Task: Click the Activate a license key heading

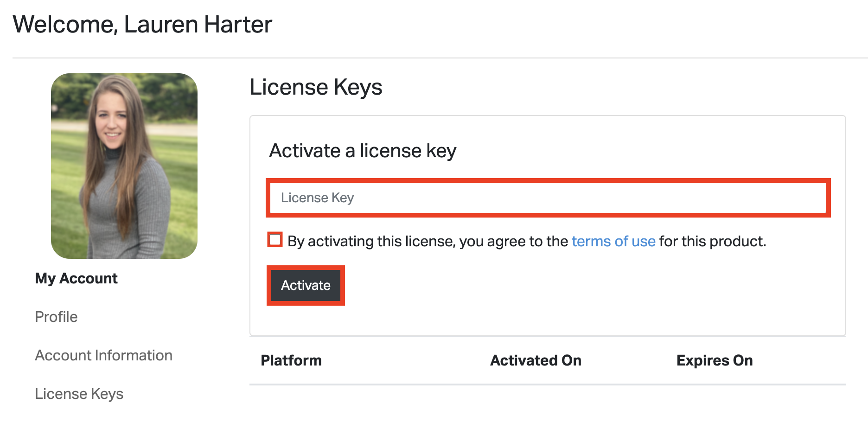Action: click(362, 150)
